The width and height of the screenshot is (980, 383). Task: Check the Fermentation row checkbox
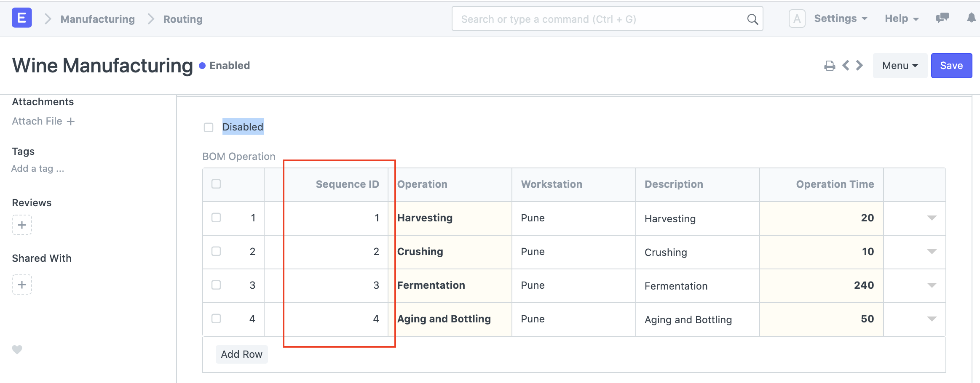[216, 285]
